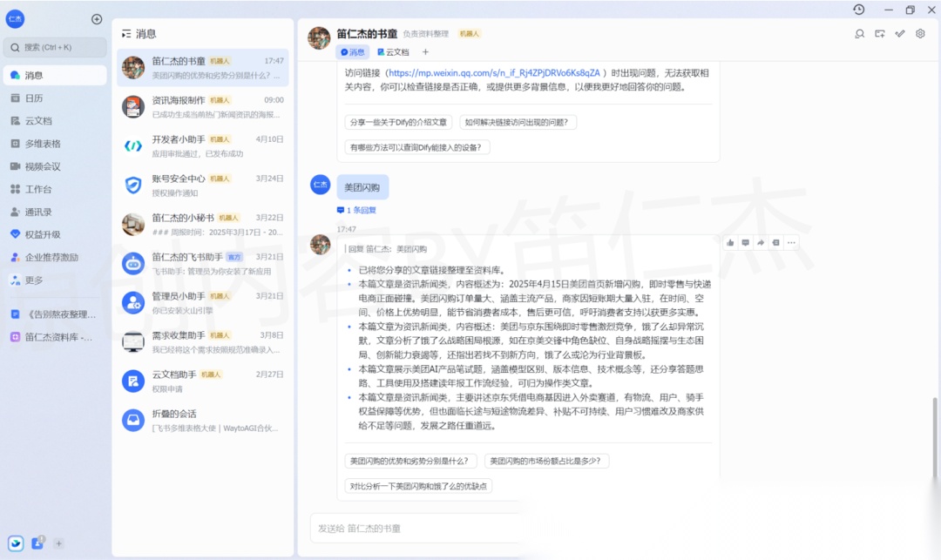Click suggestion 如何解决链接访问出现的问题?

click(517, 122)
